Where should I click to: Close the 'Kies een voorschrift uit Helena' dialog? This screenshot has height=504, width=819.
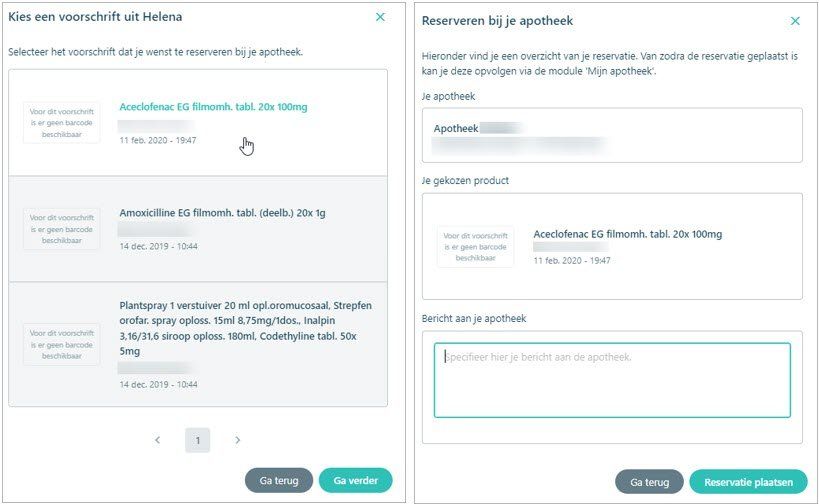click(x=380, y=17)
